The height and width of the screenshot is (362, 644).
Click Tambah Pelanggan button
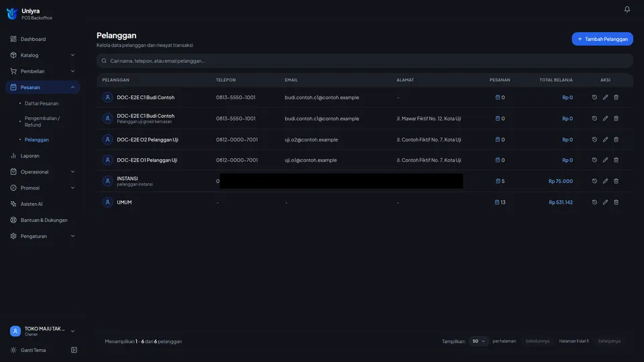click(602, 39)
